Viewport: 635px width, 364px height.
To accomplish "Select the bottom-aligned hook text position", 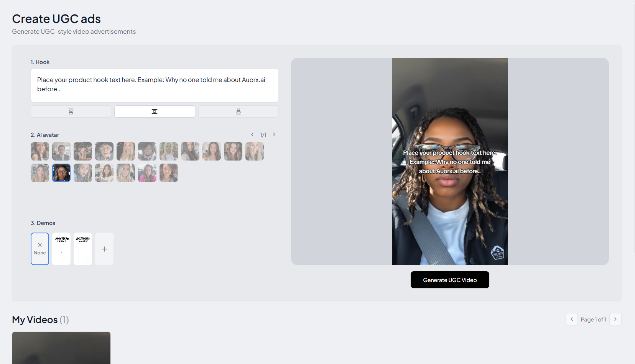I will click(238, 111).
